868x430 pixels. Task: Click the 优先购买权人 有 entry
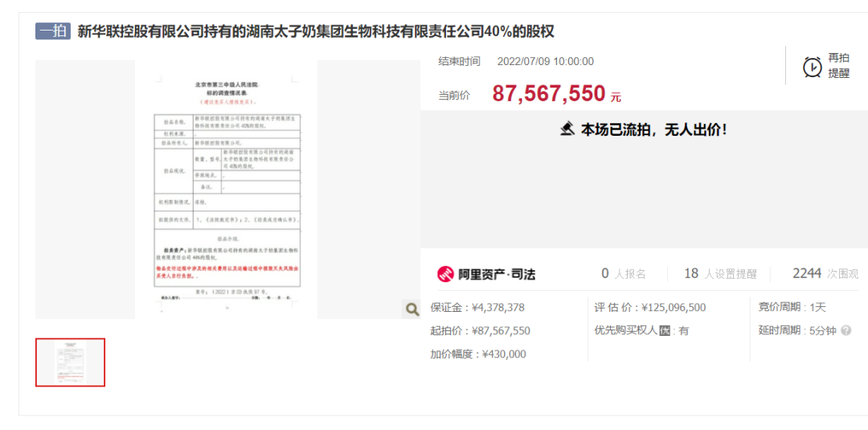tap(641, 331)
